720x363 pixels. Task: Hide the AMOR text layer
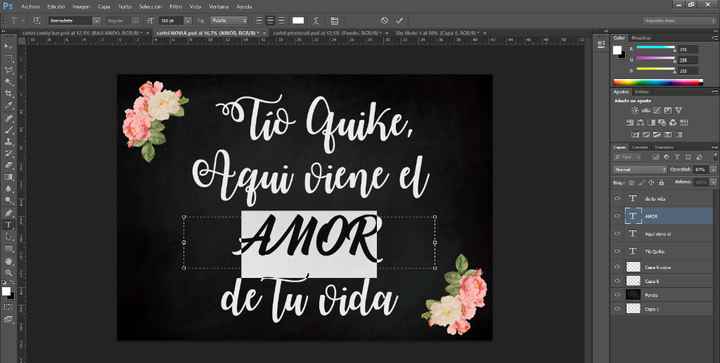tap(617, 216)
